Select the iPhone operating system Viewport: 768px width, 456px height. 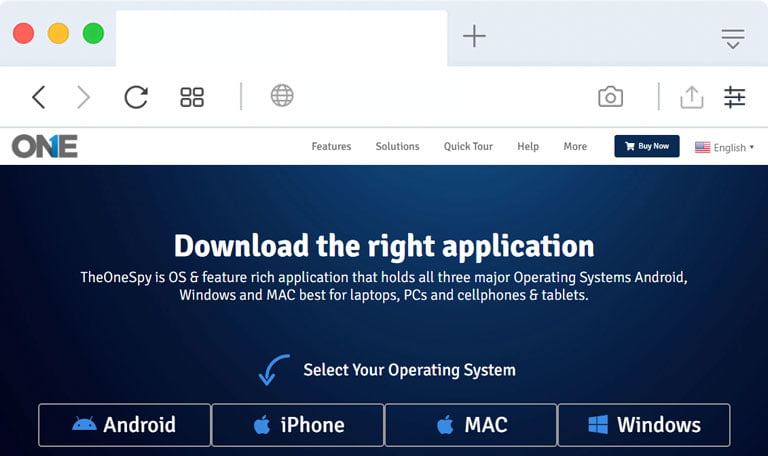(298, 425)
